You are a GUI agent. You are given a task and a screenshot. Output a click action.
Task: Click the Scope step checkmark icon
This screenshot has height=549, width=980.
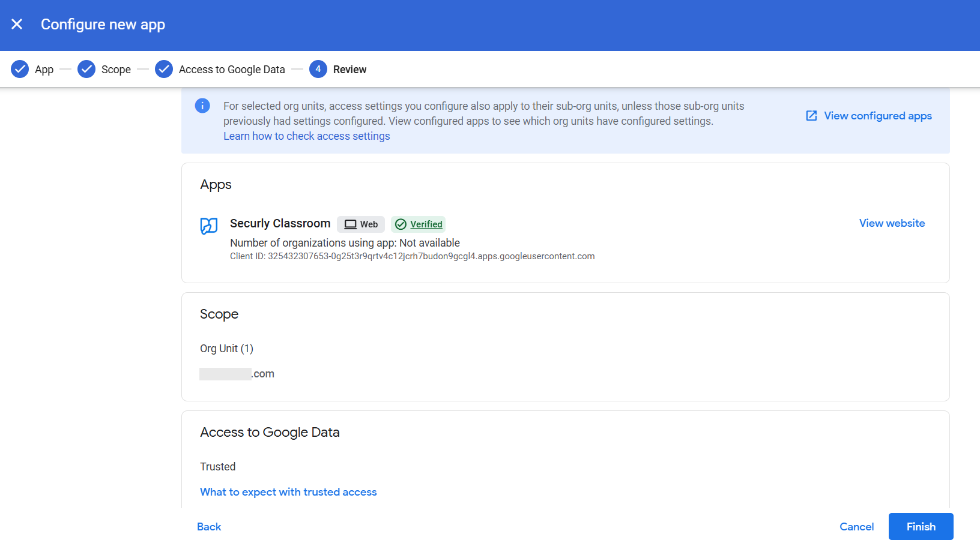[86, 69]
